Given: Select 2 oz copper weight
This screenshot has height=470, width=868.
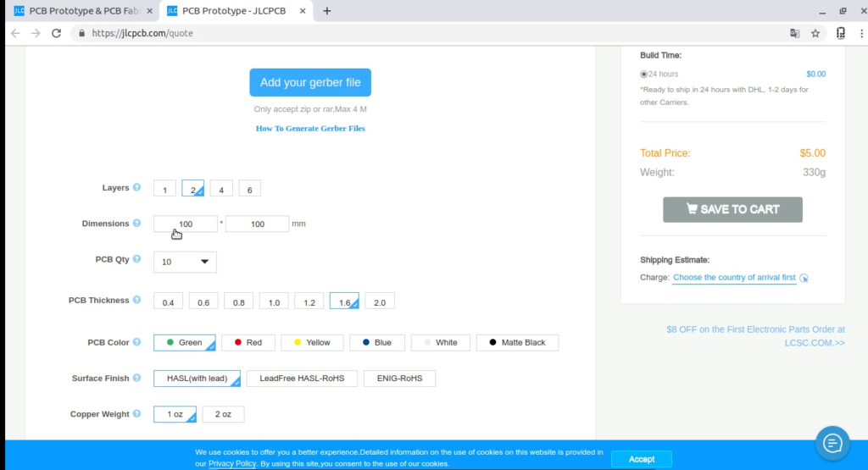Looking at the screenshot, I should [223, 414].
